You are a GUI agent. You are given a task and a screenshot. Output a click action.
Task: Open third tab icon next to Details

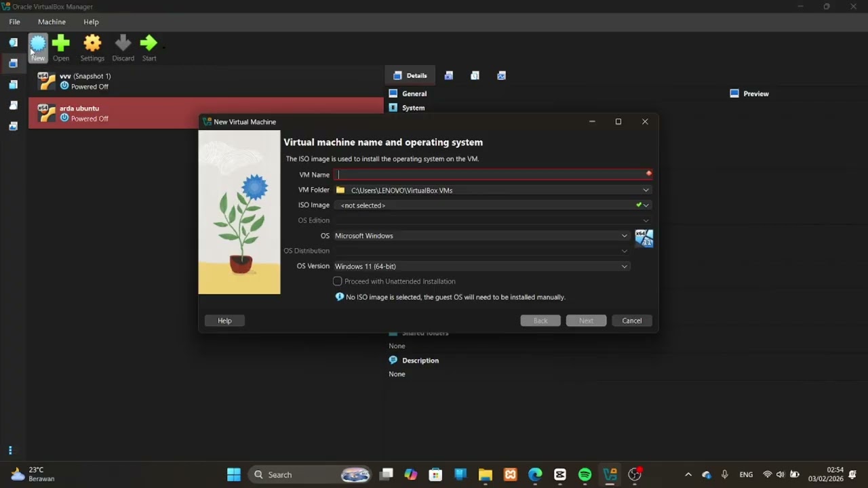coord(475,75)
